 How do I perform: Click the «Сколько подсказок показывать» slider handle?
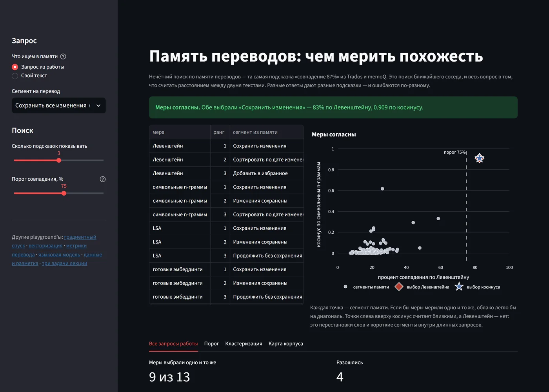click(x=59, y=160)
